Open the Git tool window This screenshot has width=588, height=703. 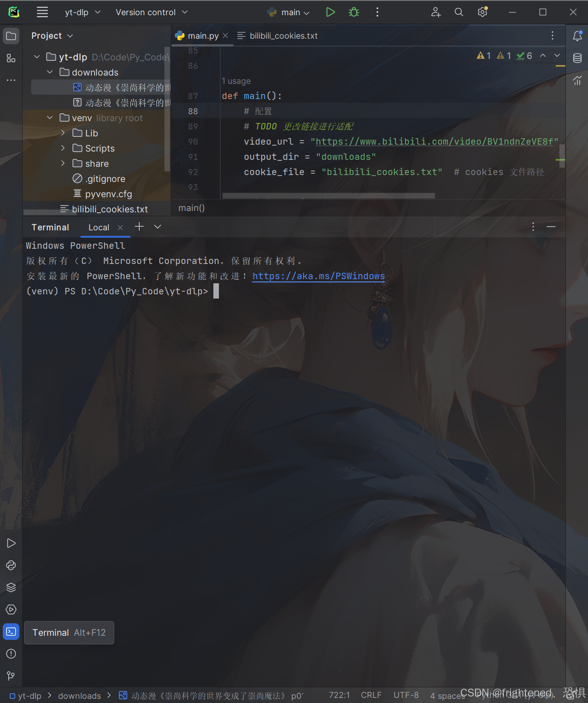(11, 676)
